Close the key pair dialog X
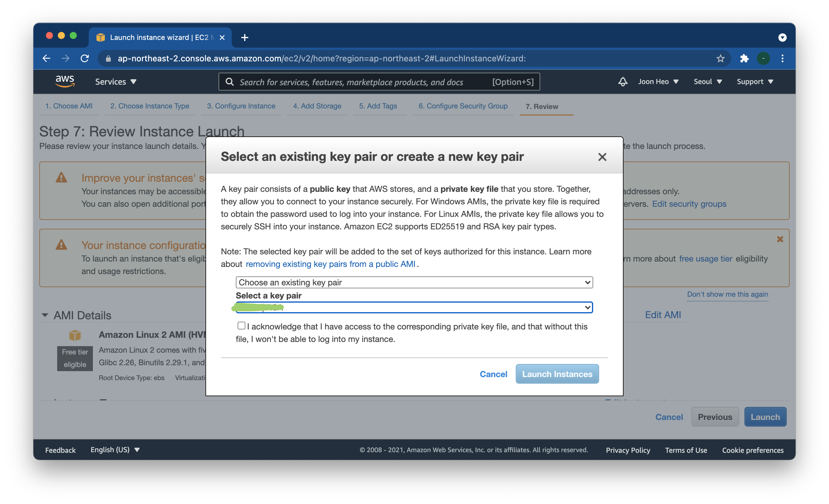829x504 pixels. (602, 157)
